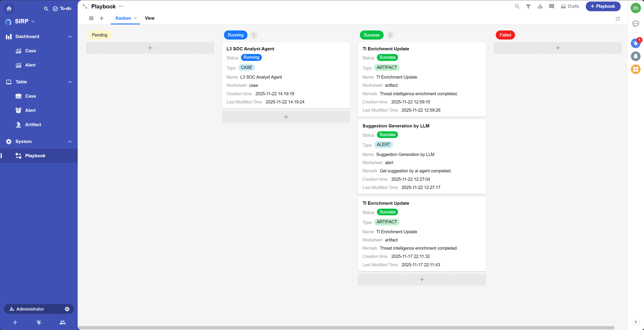
Task: Collapse the Dashboard section
Action: pyautogui.click(x=70, y=36)
